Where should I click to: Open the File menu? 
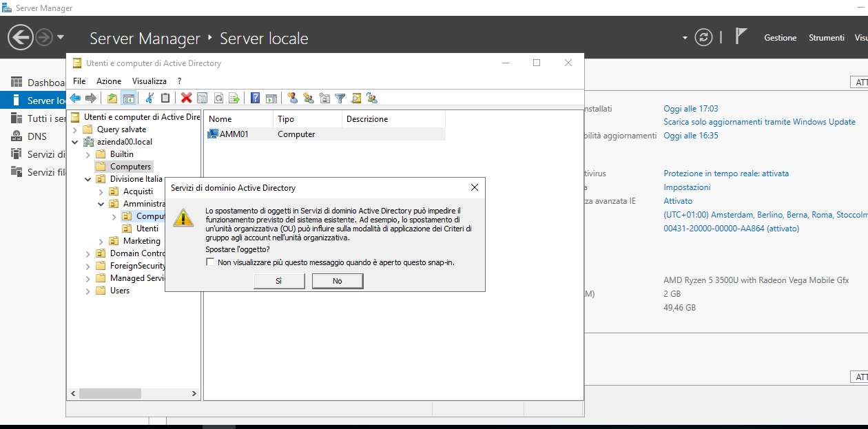coord(79,81)
